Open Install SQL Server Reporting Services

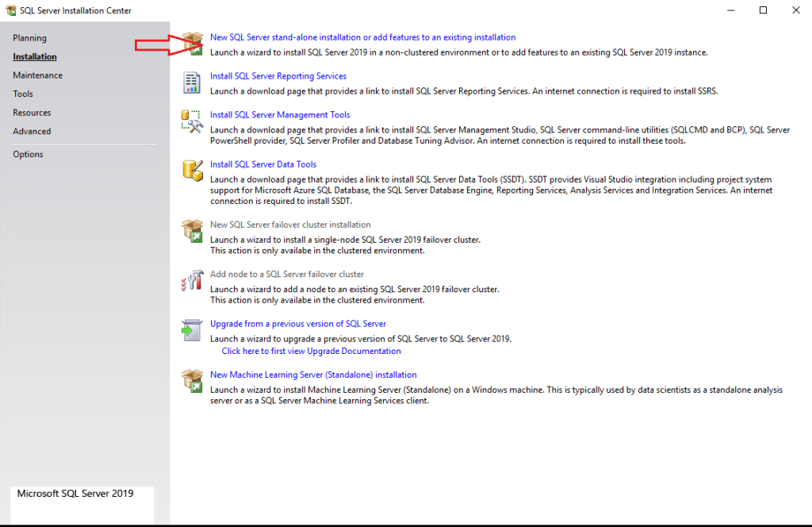[x=278, y=75]
